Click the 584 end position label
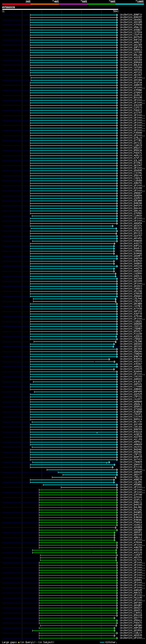 [x=115, y=11]
